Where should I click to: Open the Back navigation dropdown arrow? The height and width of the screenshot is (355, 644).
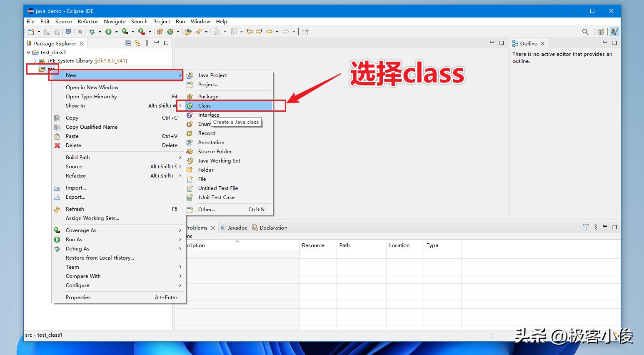pos(278,31)
